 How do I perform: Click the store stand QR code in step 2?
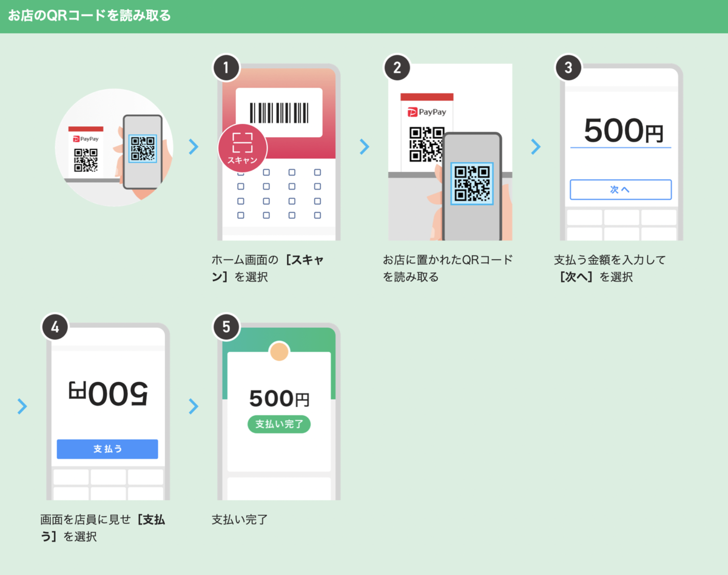click(426, 145)
